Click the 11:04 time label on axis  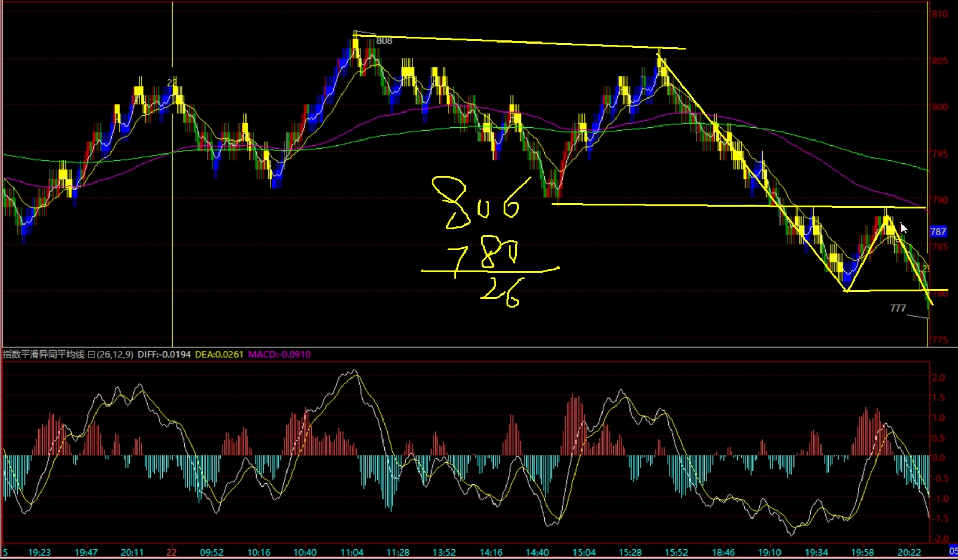pyautogui.click(x=352, y=552)
